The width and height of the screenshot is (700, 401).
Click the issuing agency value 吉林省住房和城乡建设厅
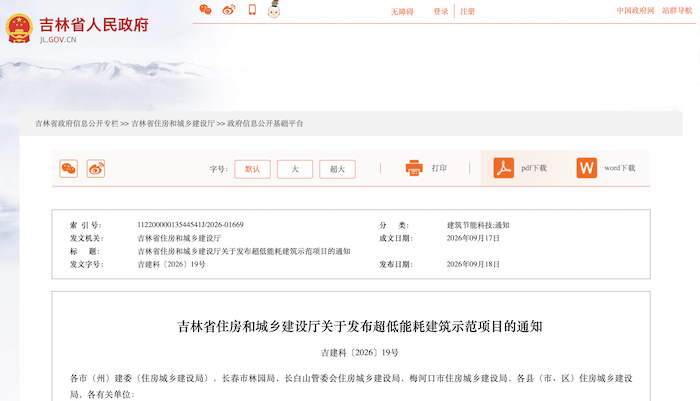179,238
